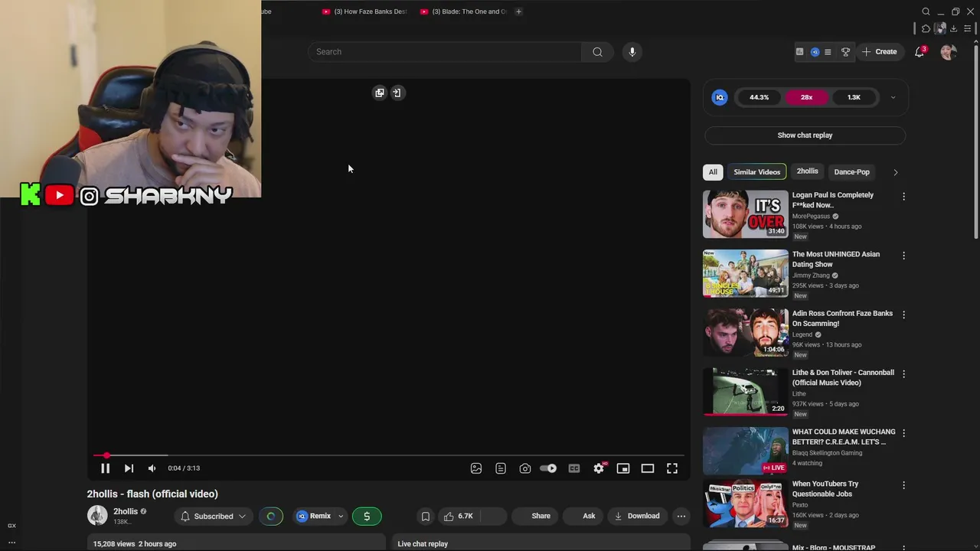Viewport: 980px width, 551px height.
Task: Open options for Lithe Cannonball video
Action: [x=903, y=374]
